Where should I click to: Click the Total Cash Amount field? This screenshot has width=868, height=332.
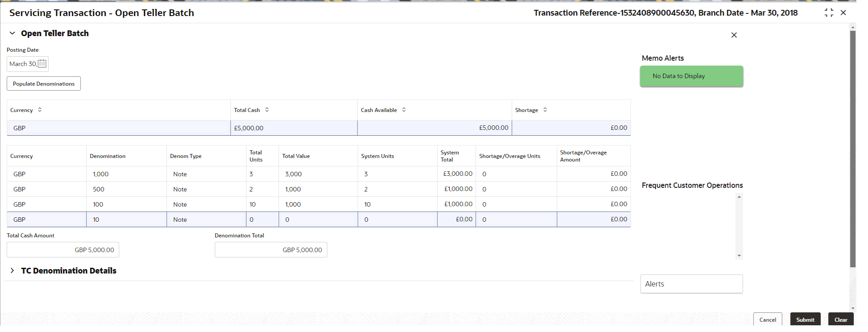tap(63, 250)
